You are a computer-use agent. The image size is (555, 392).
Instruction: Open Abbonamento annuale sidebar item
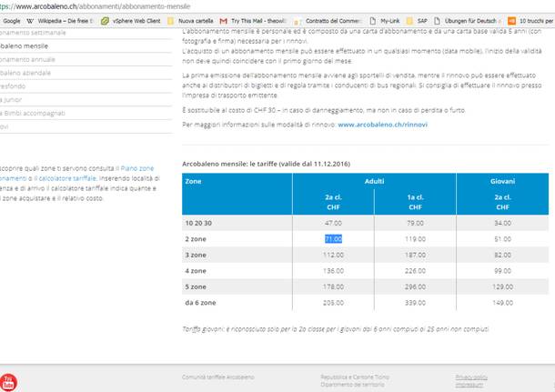pos(27,59)
